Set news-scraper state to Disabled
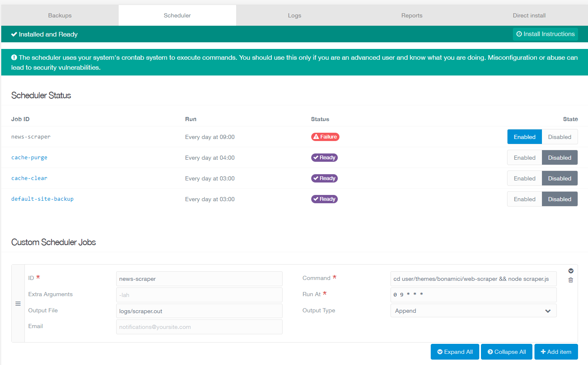Screen dimensions: 588x365 pyautogui.click(x=559, y=137)
